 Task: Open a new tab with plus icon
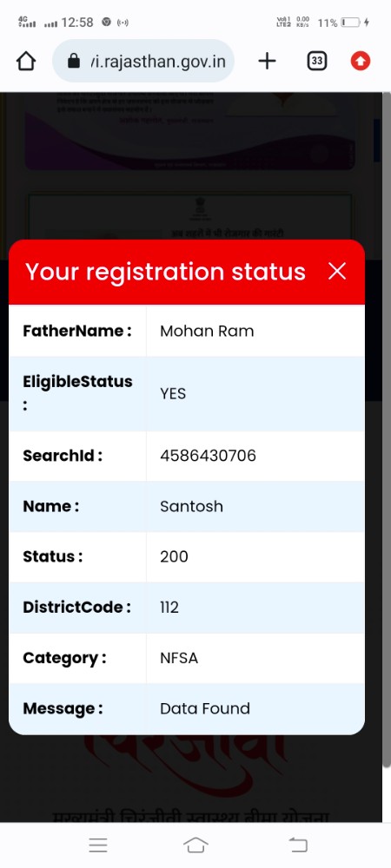coord(267,61)
